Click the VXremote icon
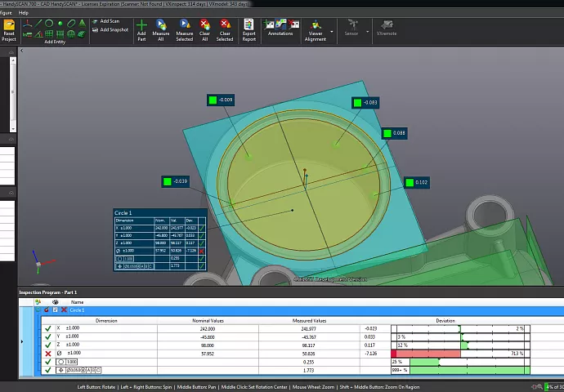Viewport: 564px width, 392px height. (x=387, y=24)
